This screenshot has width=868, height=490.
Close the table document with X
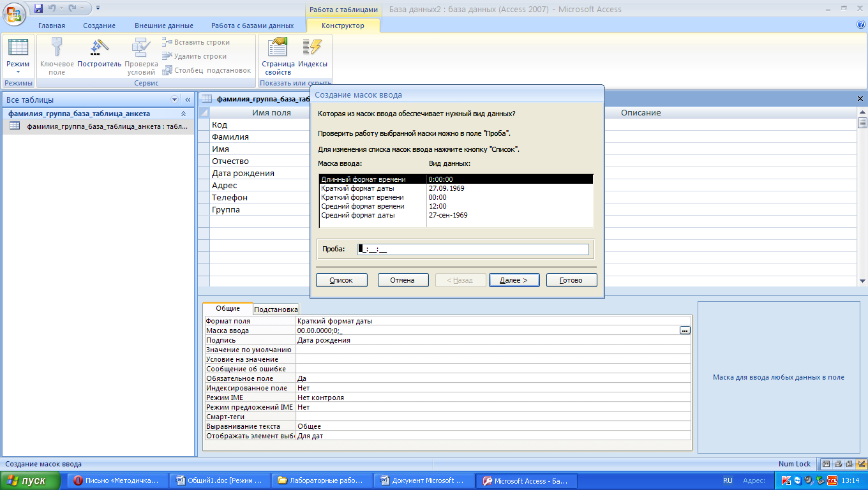tap(860, 99)
